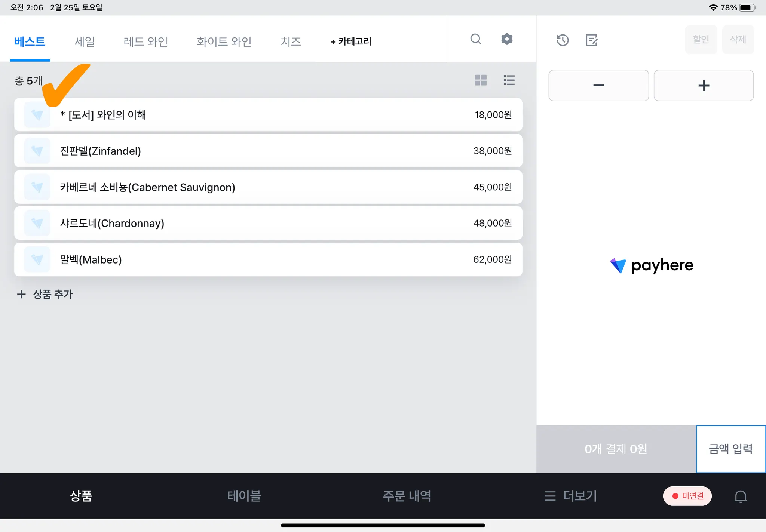Switch to 세일 category tab
766x532 pixels.
tap(85, 41)
